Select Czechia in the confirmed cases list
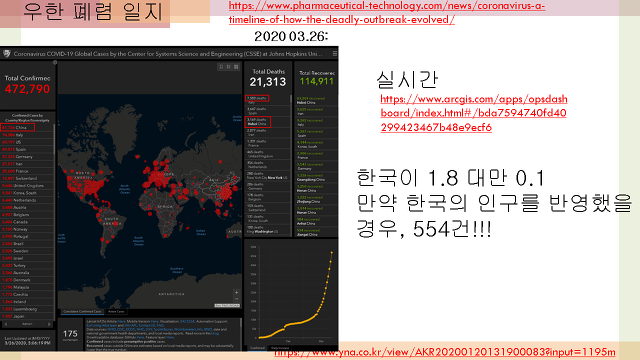The width and height of the screenshot is (640, 360). click(27, 295)
